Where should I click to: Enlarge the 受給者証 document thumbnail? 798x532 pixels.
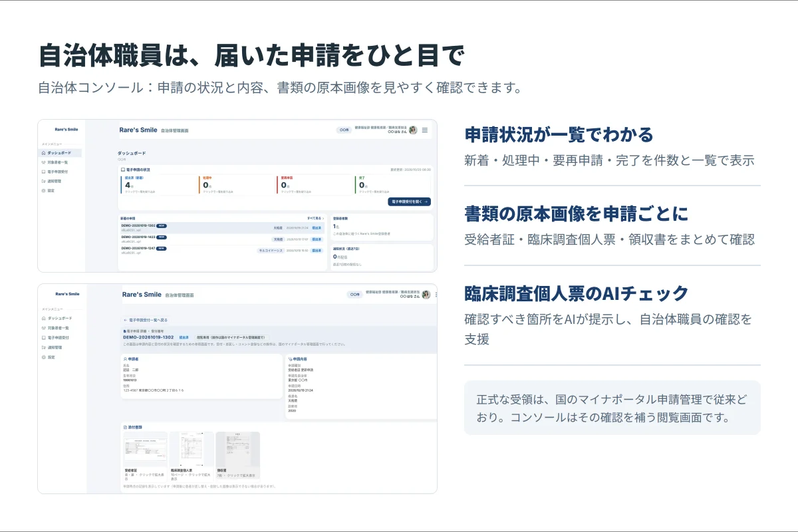pyautogui.click(x=146, y=450)
